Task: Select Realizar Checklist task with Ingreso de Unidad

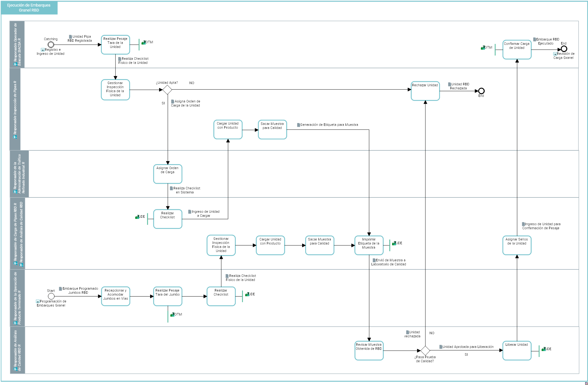Action: coord(168,219)
